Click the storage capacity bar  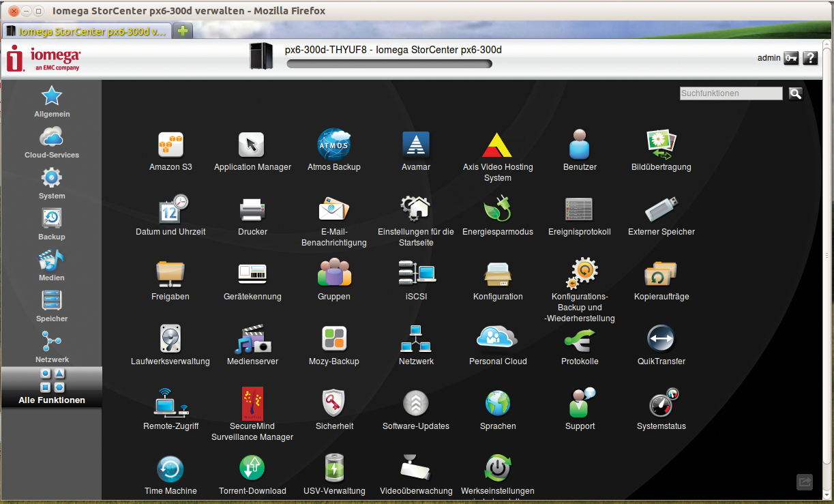point(389,63)
